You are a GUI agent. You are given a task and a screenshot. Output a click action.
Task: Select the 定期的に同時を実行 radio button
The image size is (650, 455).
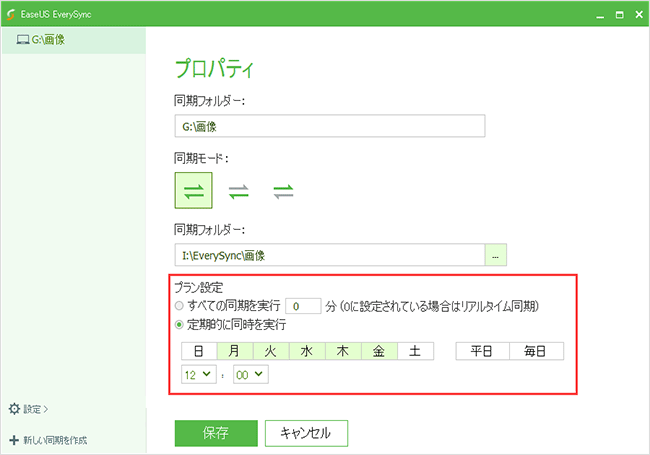(x=179, y=324)
